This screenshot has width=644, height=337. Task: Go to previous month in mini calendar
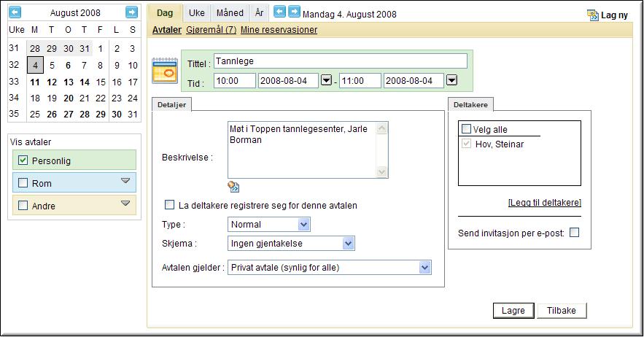15,12
